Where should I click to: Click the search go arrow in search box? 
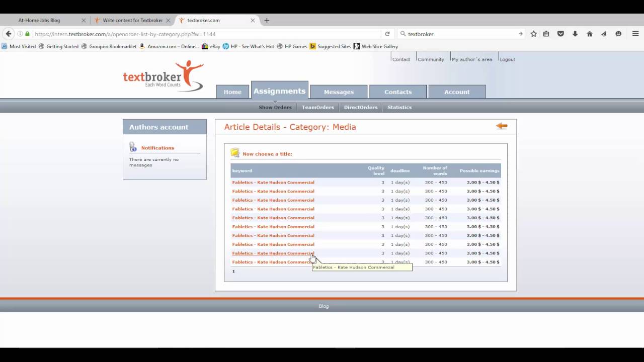pyautogui.click(x=520, y=34)
